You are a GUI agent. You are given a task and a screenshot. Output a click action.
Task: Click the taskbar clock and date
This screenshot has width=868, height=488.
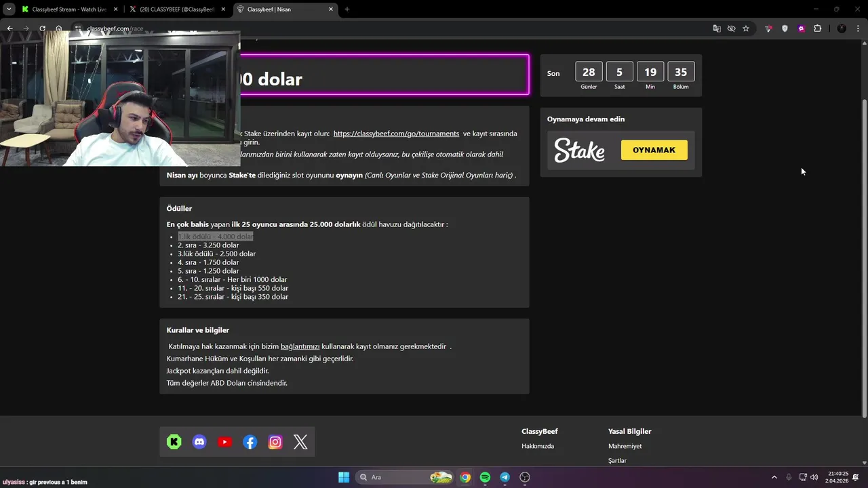pos(837,477)
